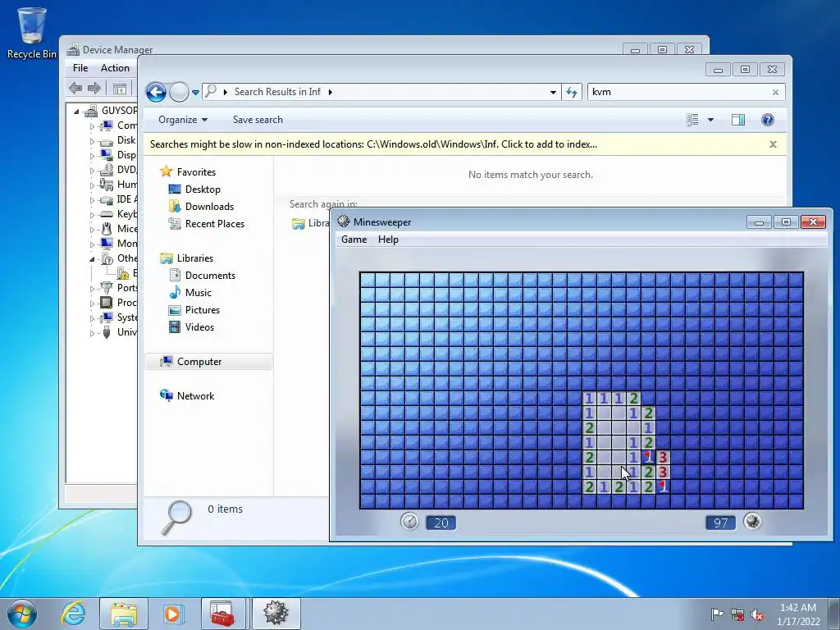This screenshot has height=630, width=840.
Task: Open the view options dropdown arrow
Action: click(x=710, y=120)
